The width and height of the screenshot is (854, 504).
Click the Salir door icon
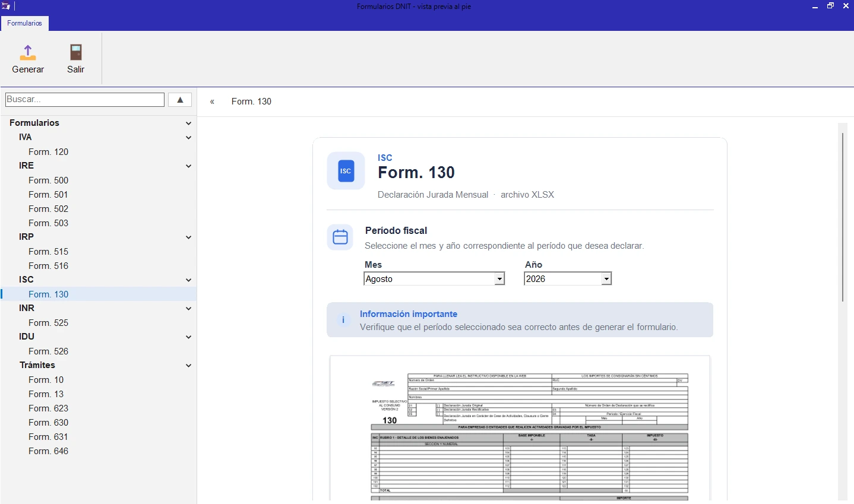(75, 52)
